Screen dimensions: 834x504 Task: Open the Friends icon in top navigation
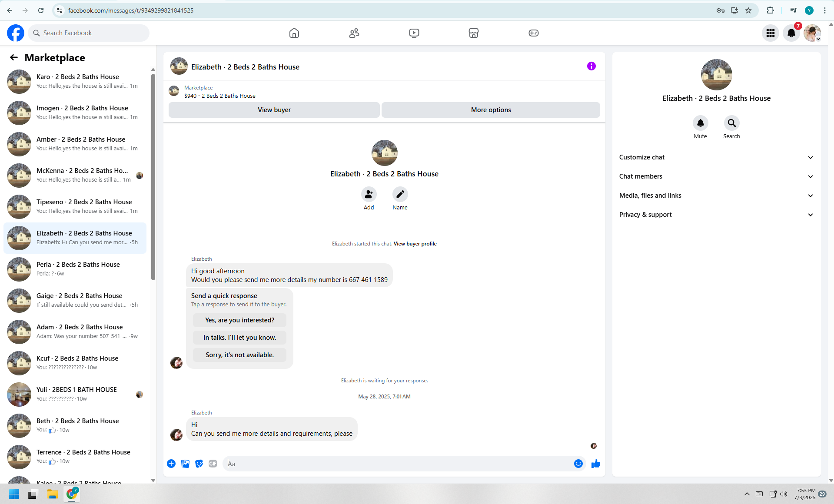(354, 33)
